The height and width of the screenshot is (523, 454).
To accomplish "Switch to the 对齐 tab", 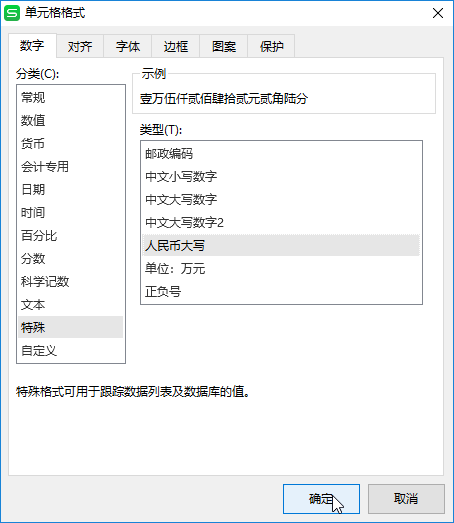I will 80,46.
